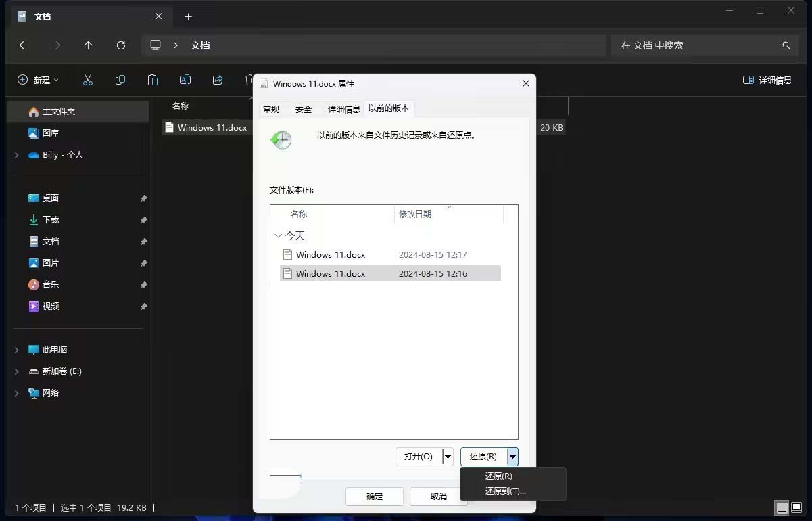Go up one folder with Up arrow
This screenshot has width=812, height=521.
(x=89, y=45)
